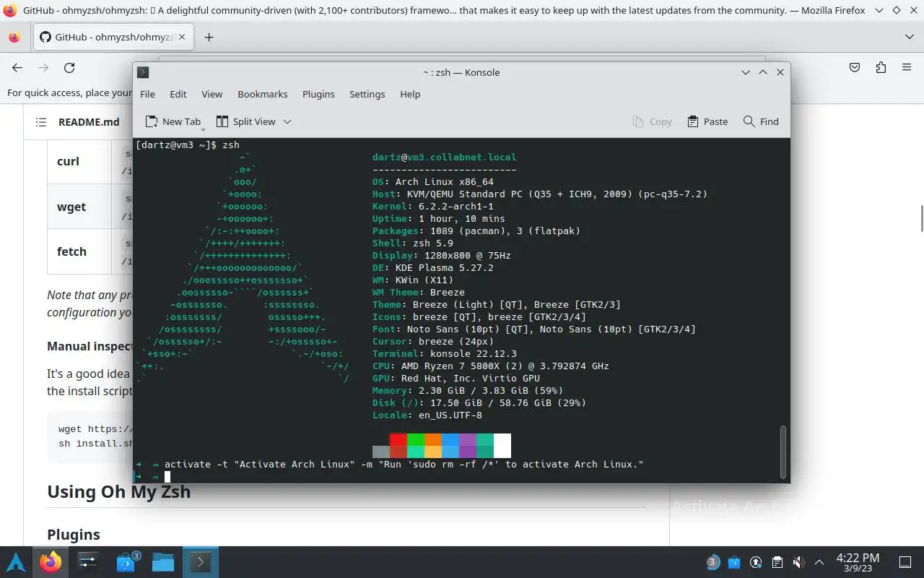Click the Discover updates tray icon
The image size is (924, 578).
pos(734,562)
